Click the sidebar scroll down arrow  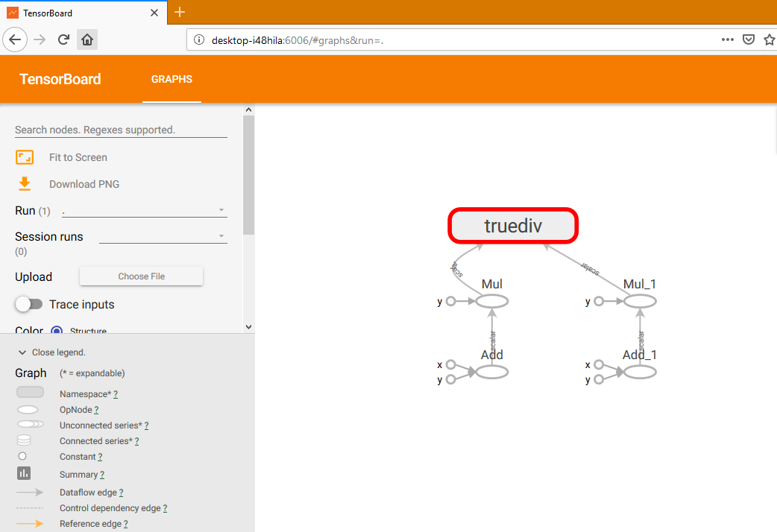(249, 327)
